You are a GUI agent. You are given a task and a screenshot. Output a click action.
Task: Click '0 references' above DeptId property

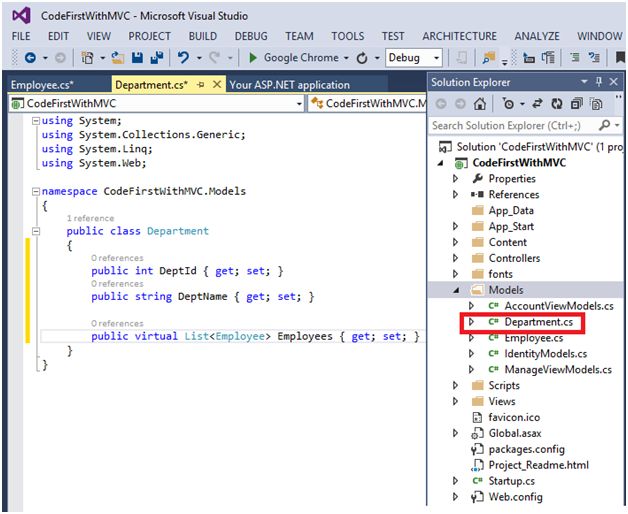tap(117, 258)
